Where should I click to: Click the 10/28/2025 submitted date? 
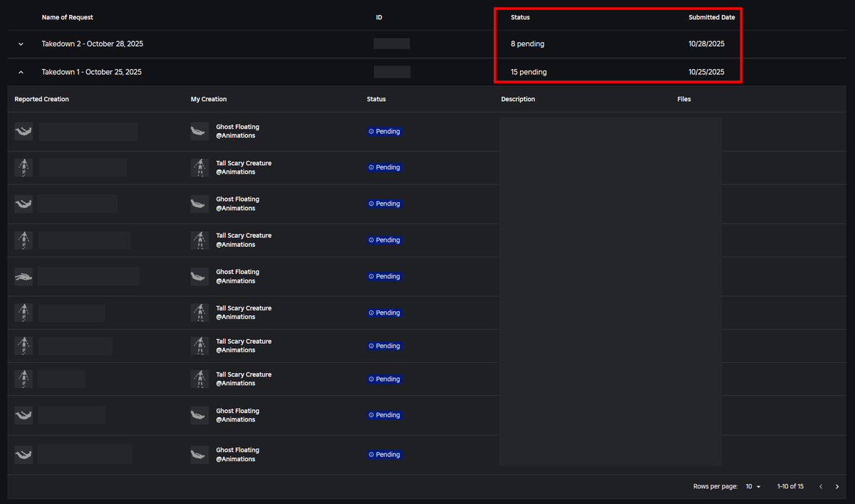[707, 44]
